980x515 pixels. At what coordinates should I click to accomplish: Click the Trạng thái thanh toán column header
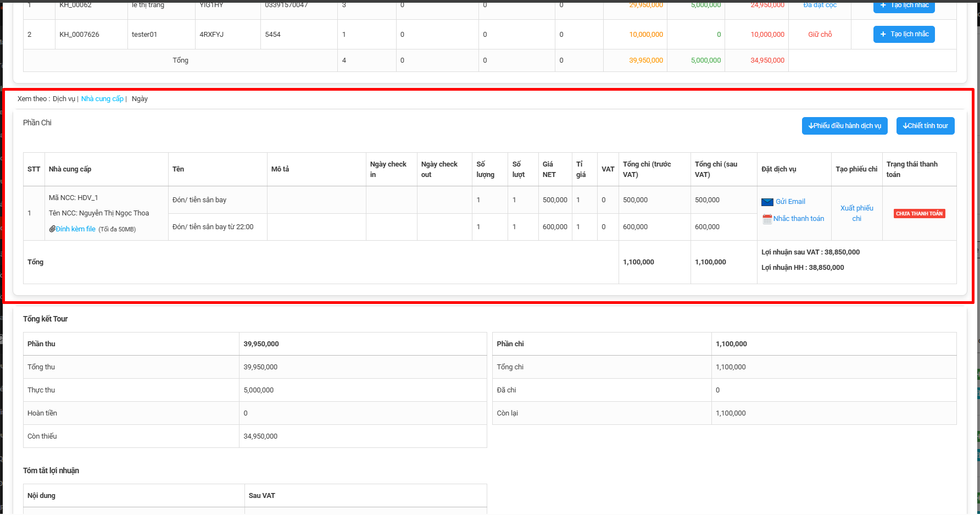[x=912, y=169]
